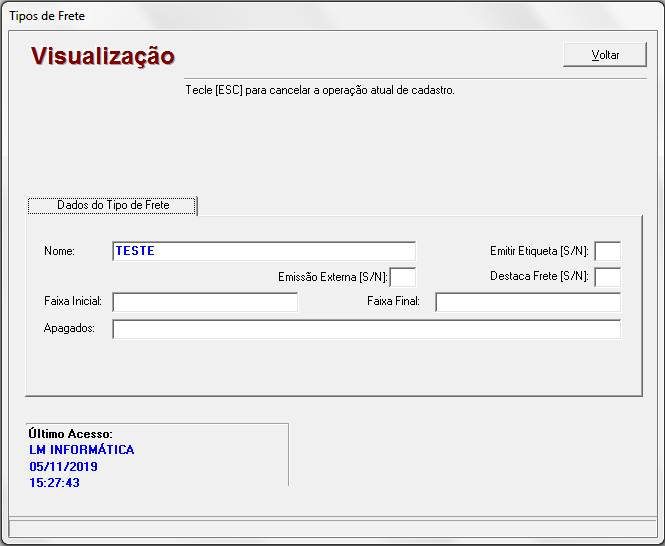
Task: Click the Nome: label
Action: click(x=60, y=251)
